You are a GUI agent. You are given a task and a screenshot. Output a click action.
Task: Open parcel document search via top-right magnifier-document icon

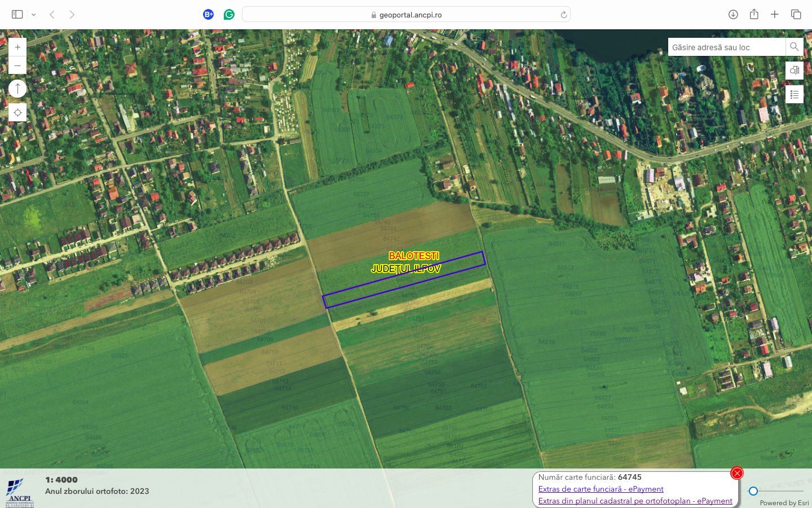[x=795, y=71]
